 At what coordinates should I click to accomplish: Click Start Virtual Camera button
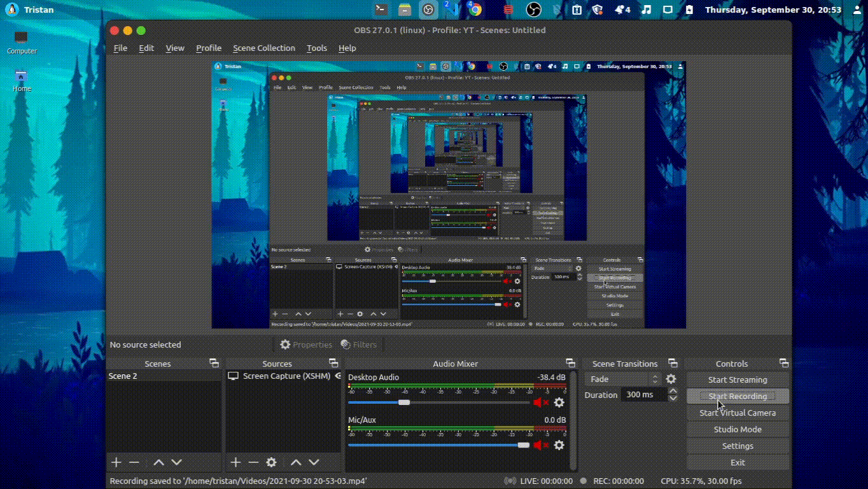[738, 413]
